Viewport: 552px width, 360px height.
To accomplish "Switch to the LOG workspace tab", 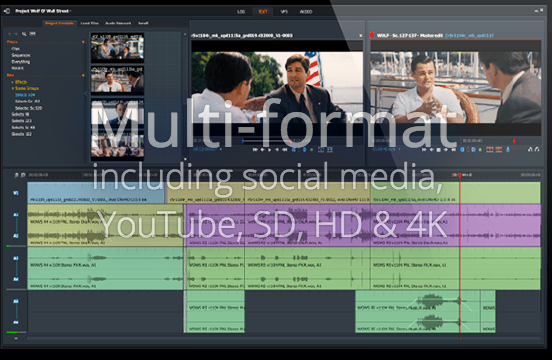I will [241, 12].
